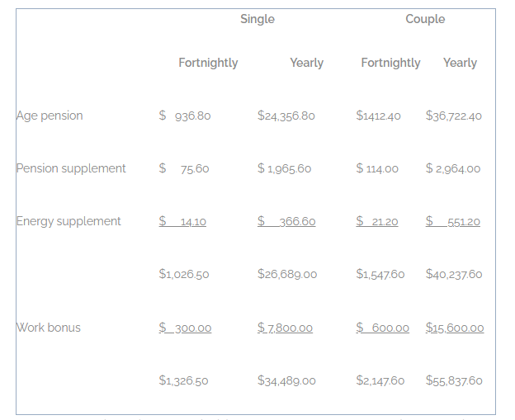Click the underlined $366.60 yearly value

click(x=286, y=222)
